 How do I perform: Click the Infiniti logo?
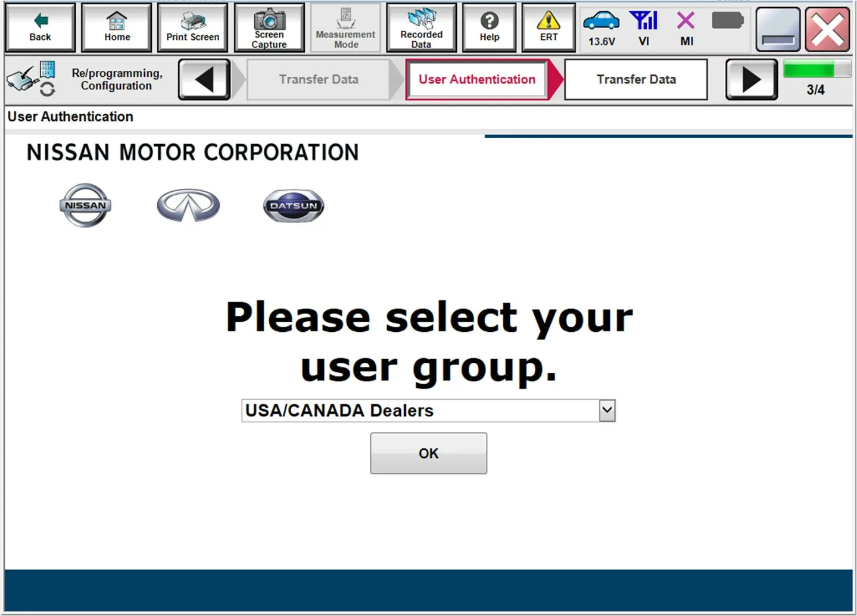188,206
